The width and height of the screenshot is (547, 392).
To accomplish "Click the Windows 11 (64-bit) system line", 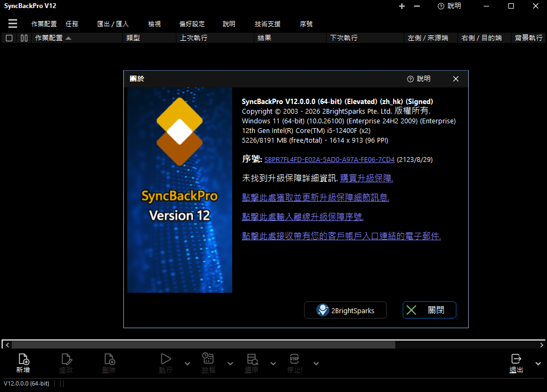I will click(349, 121).
